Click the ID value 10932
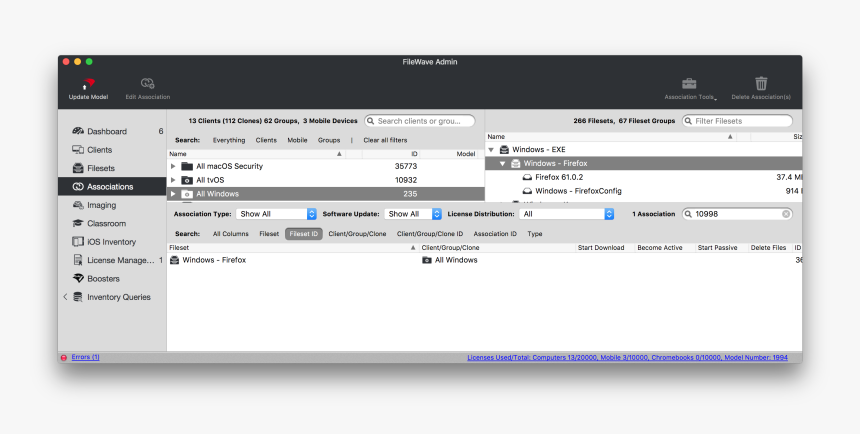 pos(406,180)
